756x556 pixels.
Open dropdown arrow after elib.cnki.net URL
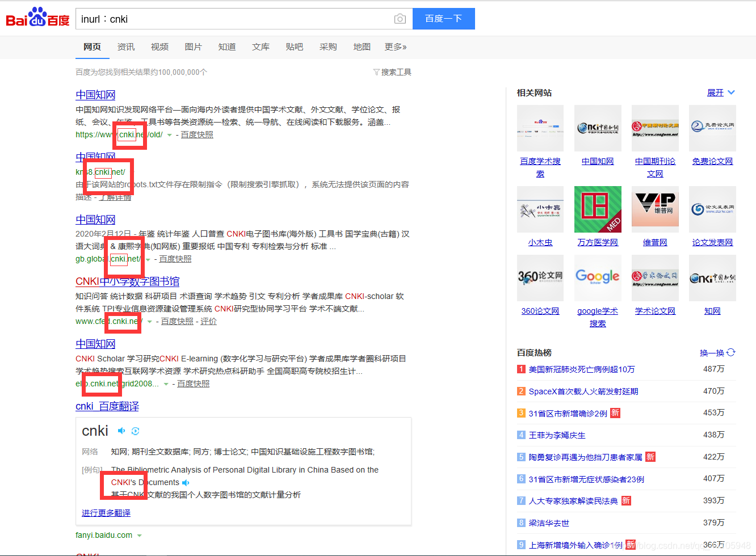click(166, 384)
